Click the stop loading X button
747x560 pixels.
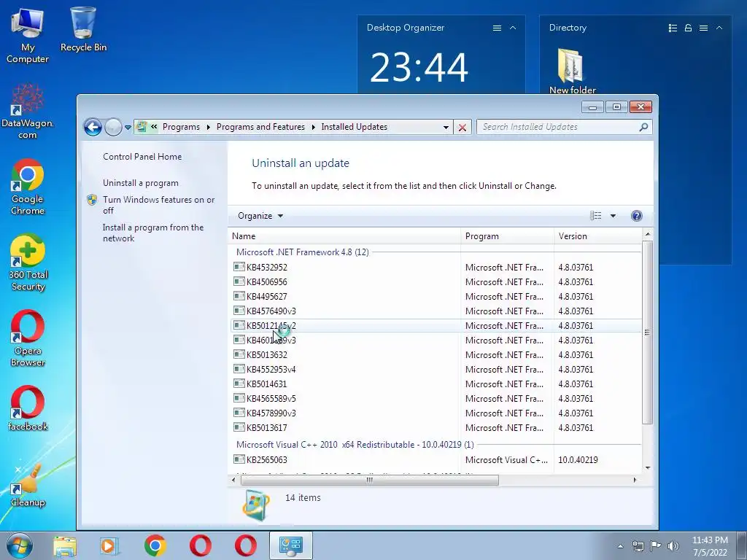(x=462, y=127)
